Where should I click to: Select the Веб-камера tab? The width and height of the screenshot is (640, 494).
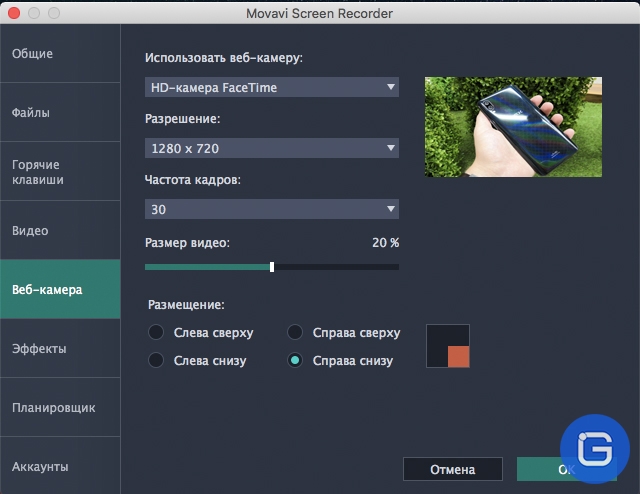(x=60, y=289)
